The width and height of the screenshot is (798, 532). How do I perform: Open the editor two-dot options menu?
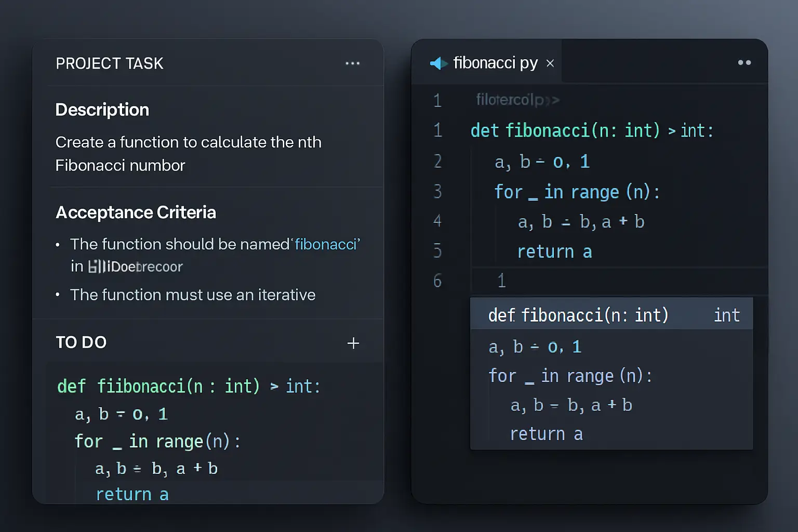click(x=744, y=62)
